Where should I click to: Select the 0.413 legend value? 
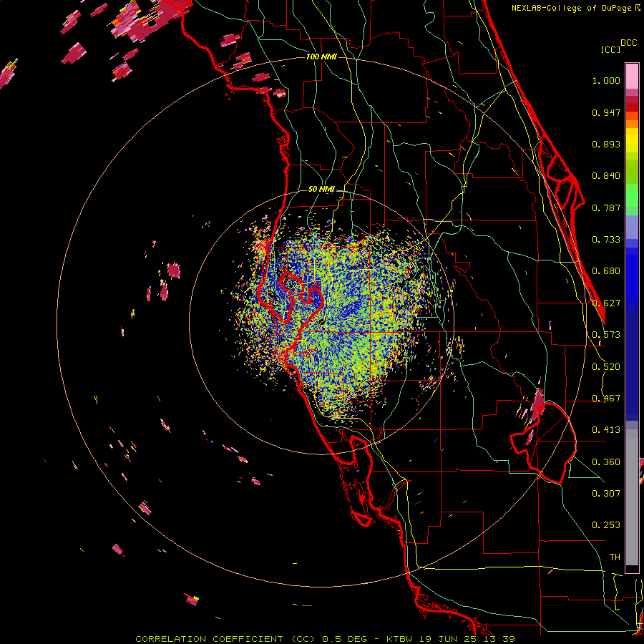click(x=606, y=430)
